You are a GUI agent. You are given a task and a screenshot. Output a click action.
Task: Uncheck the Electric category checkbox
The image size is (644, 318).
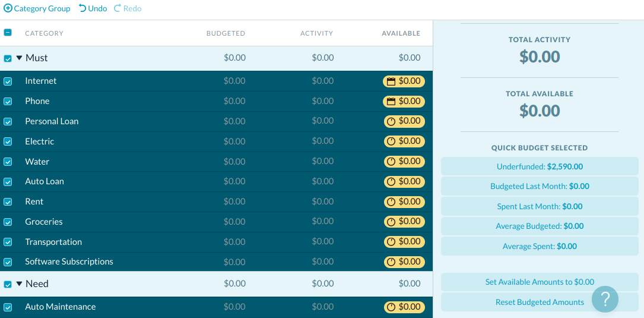click(8, 141)
